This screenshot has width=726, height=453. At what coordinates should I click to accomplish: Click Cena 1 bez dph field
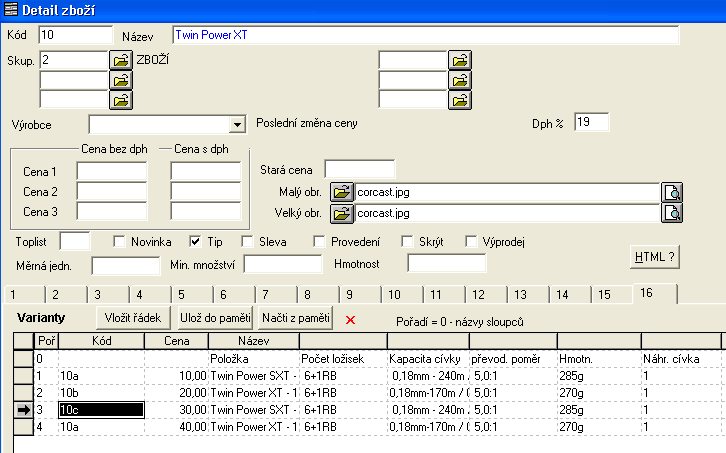click(112, 171)
